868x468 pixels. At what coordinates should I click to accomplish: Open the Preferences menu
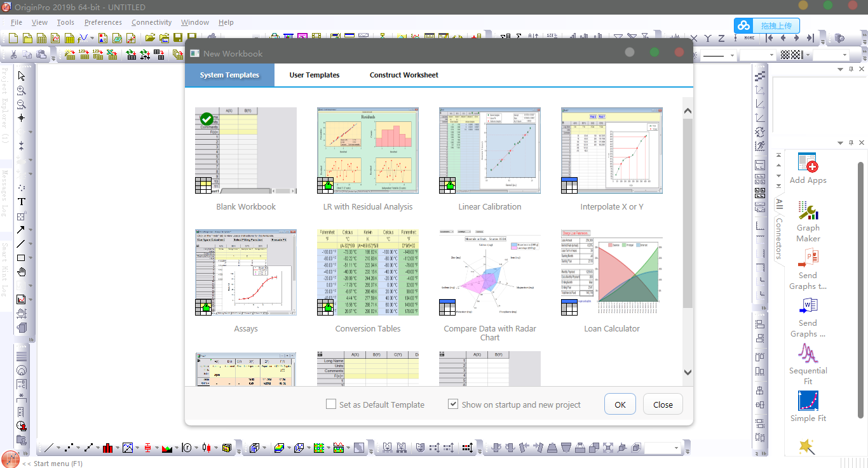103,22
